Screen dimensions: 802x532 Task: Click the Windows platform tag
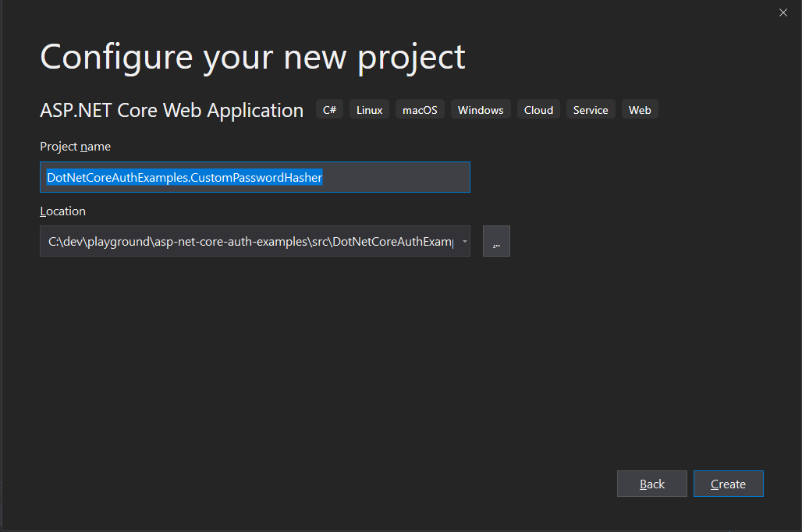pos(480,110)
